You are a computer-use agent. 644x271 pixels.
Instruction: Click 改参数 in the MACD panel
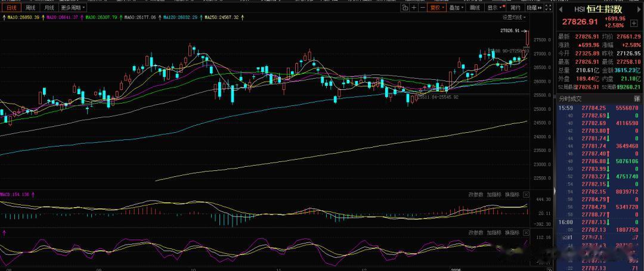point(476,194)
